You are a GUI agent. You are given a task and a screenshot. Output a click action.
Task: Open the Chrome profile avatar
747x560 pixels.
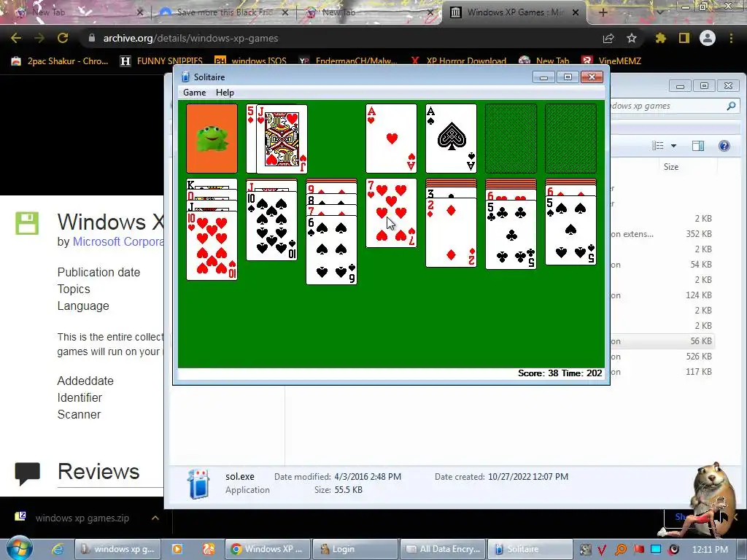[x=708, y=38]
